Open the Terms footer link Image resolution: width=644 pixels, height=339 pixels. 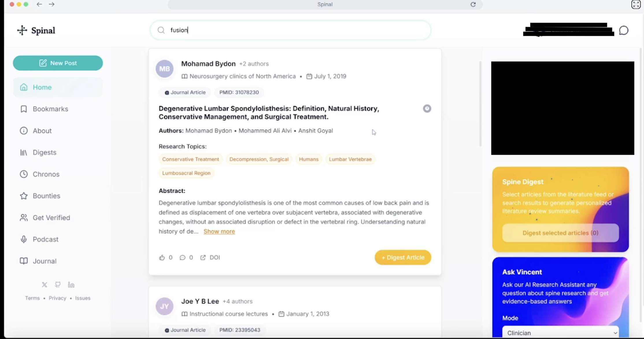(32, 298)
